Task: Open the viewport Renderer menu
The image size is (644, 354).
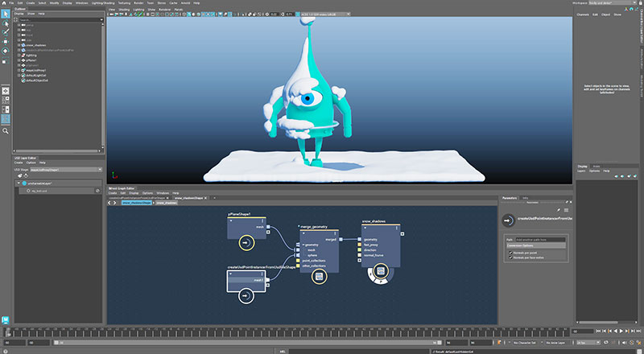Action: [165, 10]
